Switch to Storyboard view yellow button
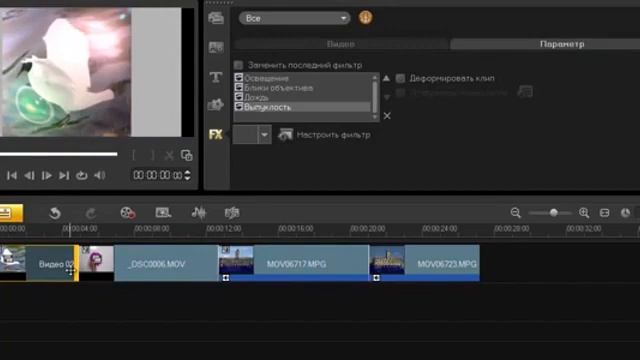 tap(11, 213)
